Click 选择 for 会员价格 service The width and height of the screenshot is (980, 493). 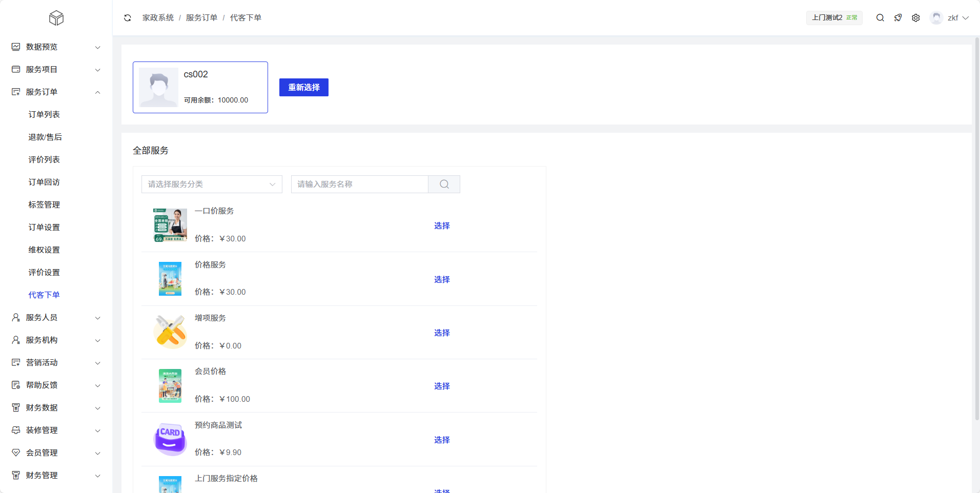pos(442,386)
